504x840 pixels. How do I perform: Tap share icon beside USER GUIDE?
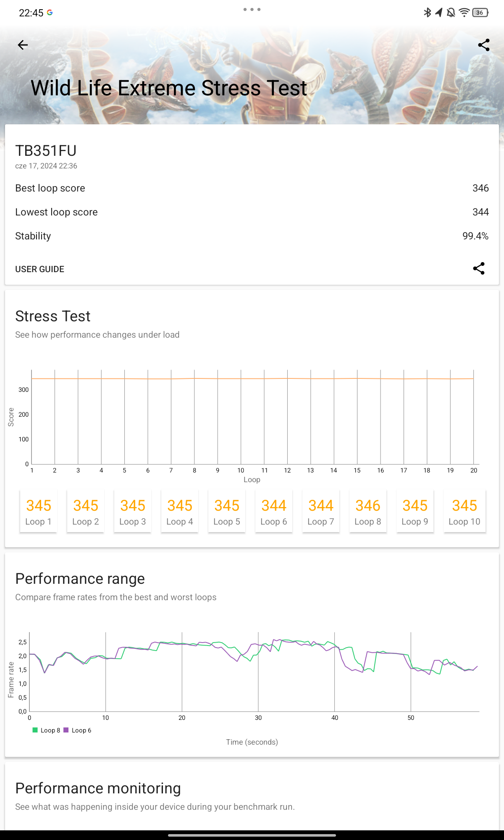point(479,268)
